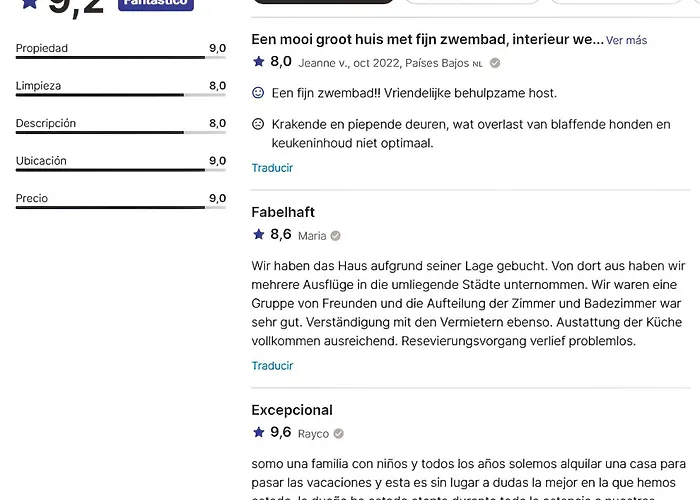
Task: Click the verified checkmark badge next to Maria
Action: pyautogui.click(x=335, y=236)
